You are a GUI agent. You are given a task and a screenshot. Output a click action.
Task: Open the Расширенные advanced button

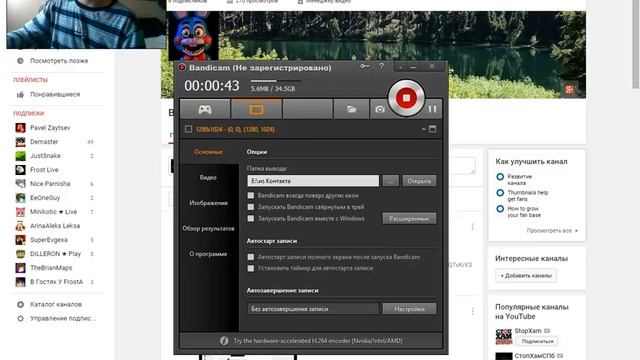(409, 218)
